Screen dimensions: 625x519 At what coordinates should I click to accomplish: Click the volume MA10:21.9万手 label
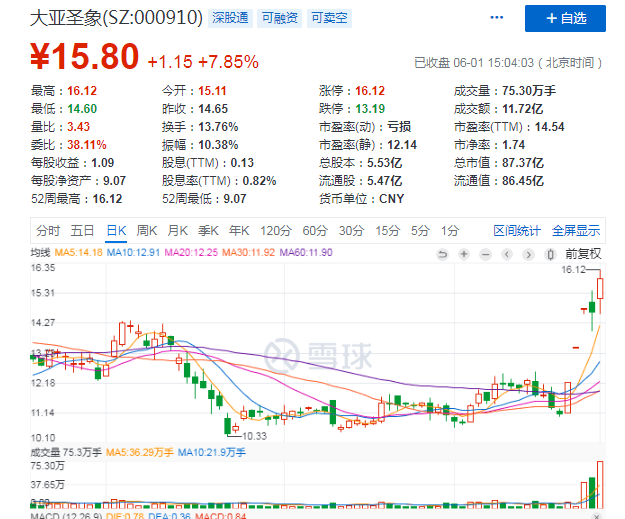[x=212, y=452]
